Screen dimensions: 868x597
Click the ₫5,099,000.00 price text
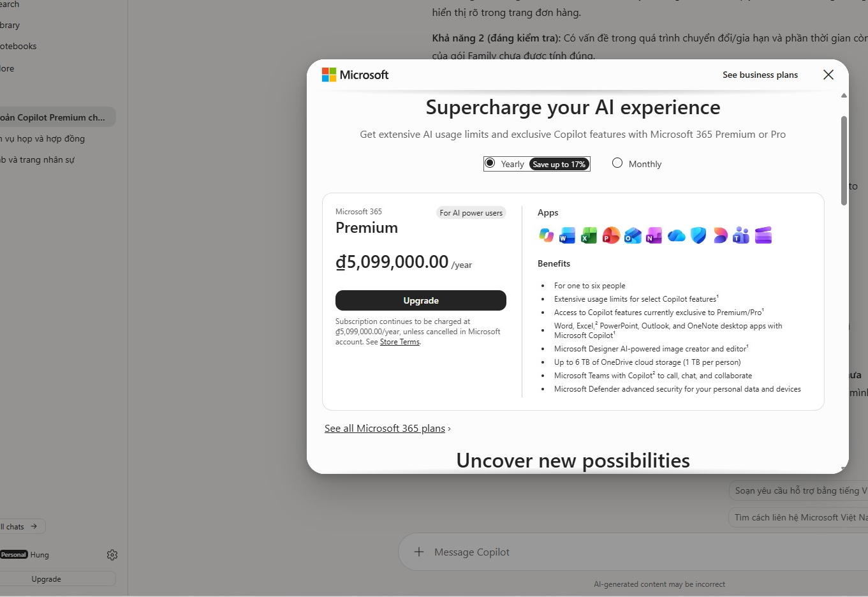(392, 262)
